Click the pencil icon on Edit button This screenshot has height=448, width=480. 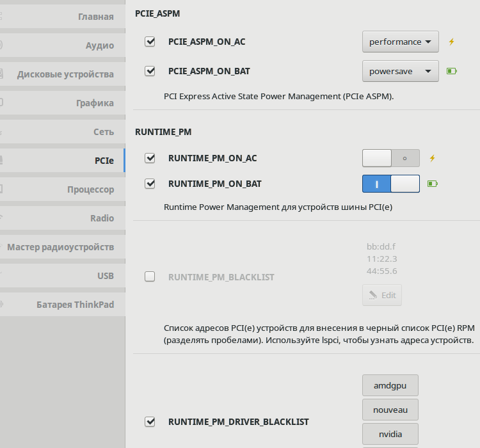373,295
